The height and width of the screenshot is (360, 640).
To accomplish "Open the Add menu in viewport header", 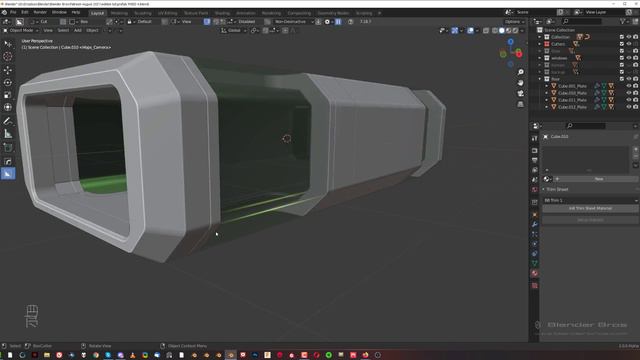I will click(78, 30).
